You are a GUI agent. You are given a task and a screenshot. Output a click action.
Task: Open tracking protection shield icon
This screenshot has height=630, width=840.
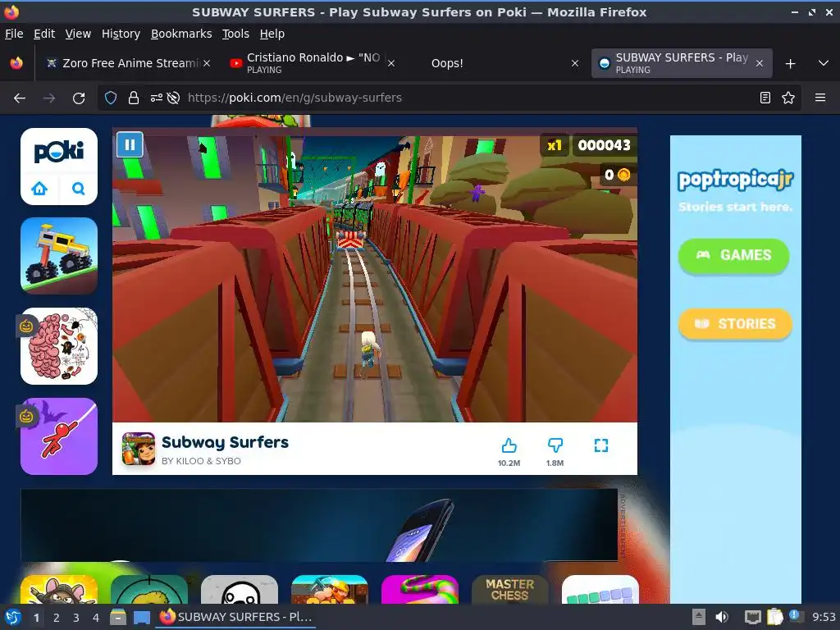click(x=111, y=98)
